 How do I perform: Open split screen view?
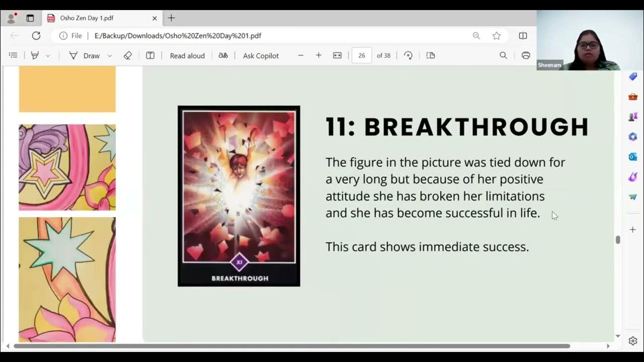point(523,36)
